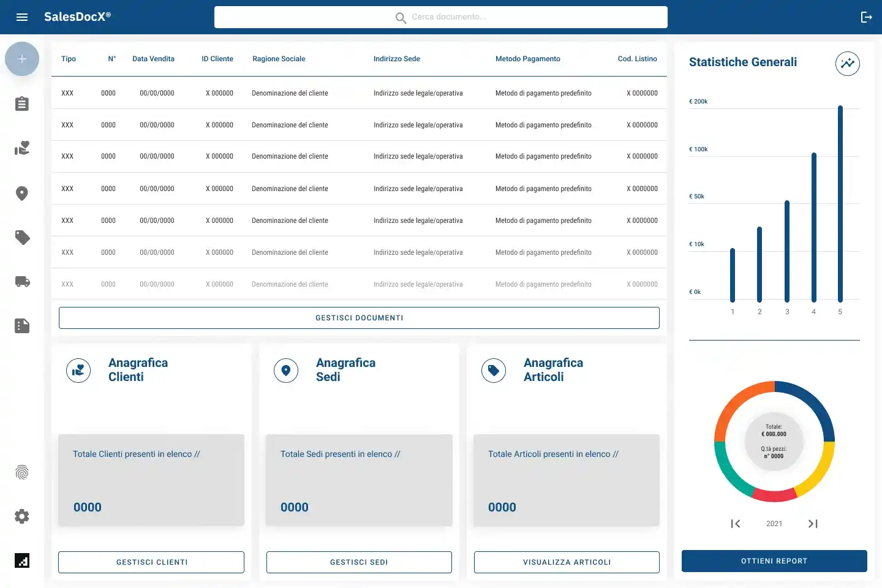
Task: Click the round plus add button
Action: coord(22,59)
